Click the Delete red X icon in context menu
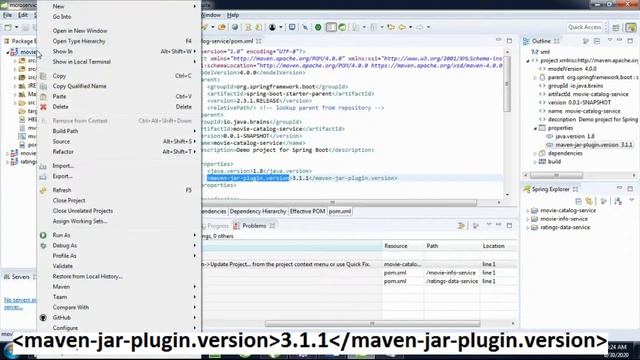The height and width of the screenshot is (360, 640). pyautogui.click(x=43, y=107)
